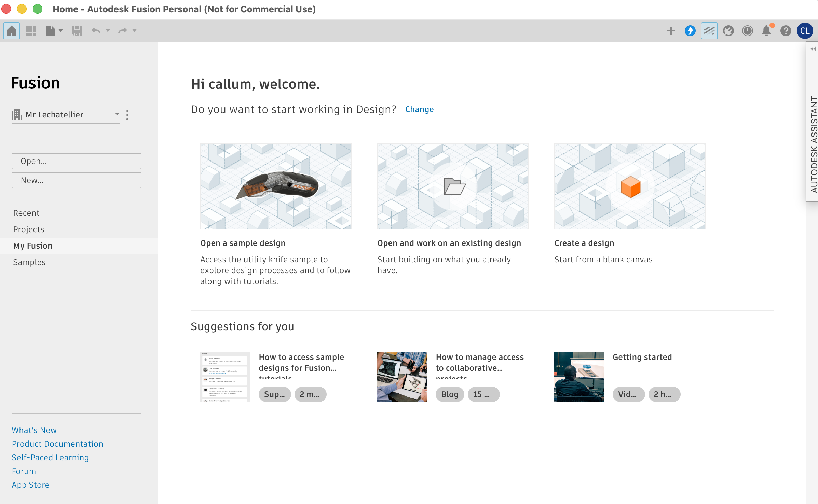818x504 pixels.
Task: Click the 'Vid...' tag on Getting started
Action: click(x=629, y=394)
